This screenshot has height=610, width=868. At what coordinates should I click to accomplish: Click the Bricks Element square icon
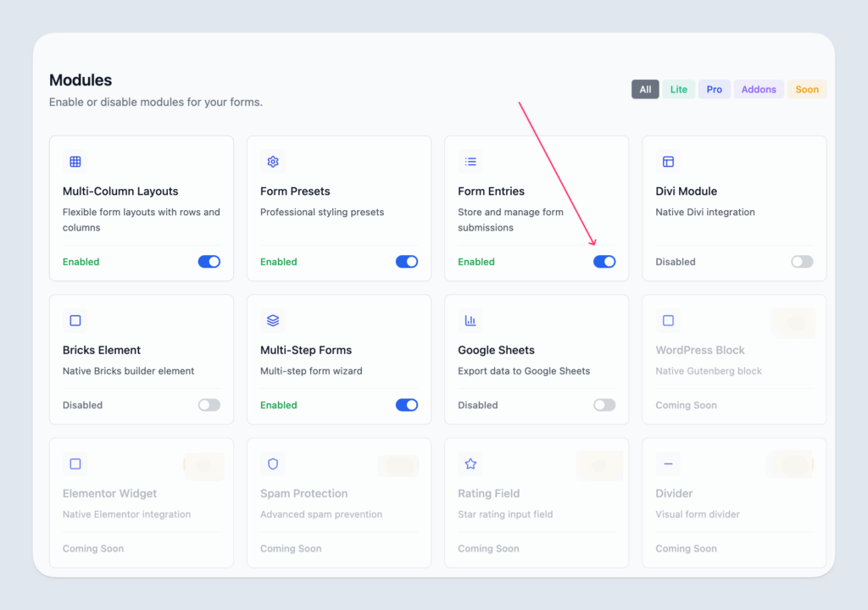click(75, 321)
